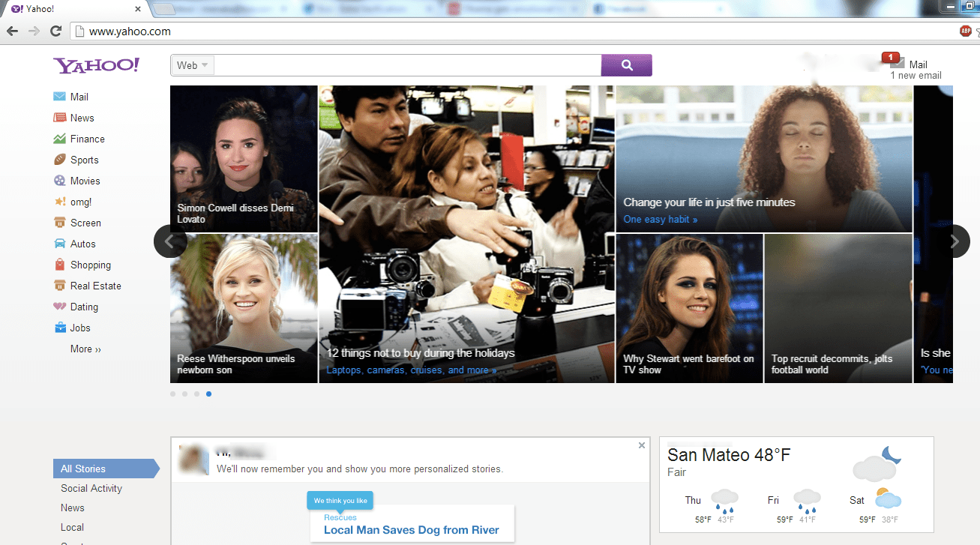Click the Movies reel icon
Viewport: 980px width, 545px height.
tap(58, 180)
